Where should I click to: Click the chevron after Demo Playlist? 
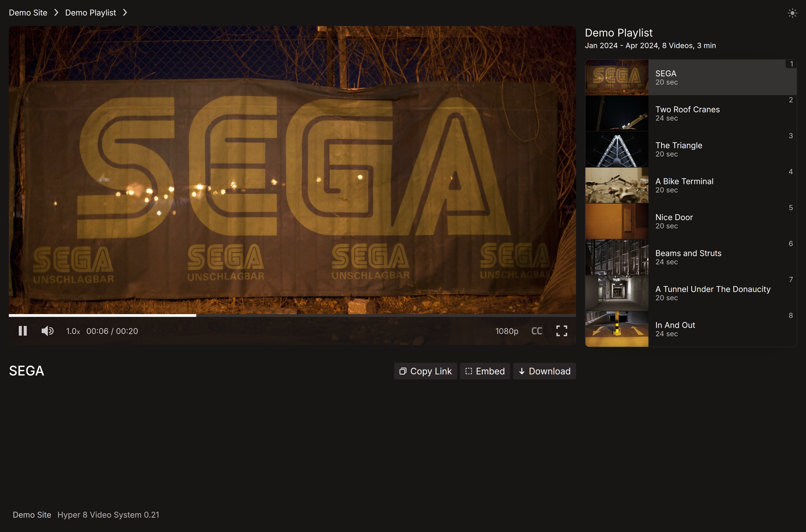tap(125, 13)
